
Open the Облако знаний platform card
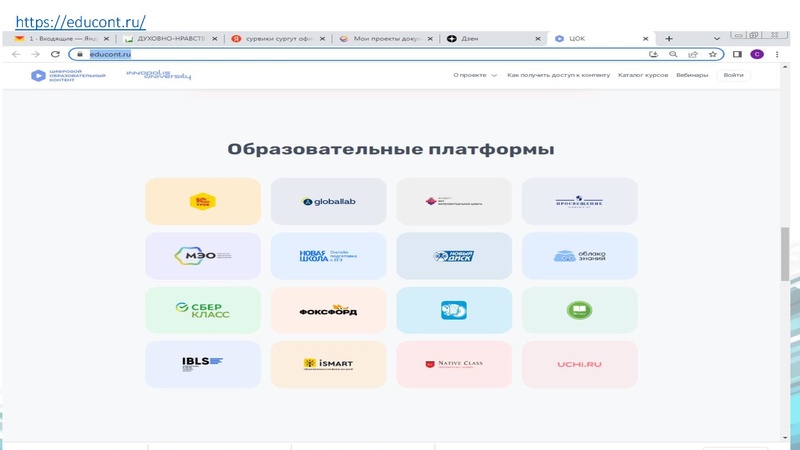[x=580, y=256]
